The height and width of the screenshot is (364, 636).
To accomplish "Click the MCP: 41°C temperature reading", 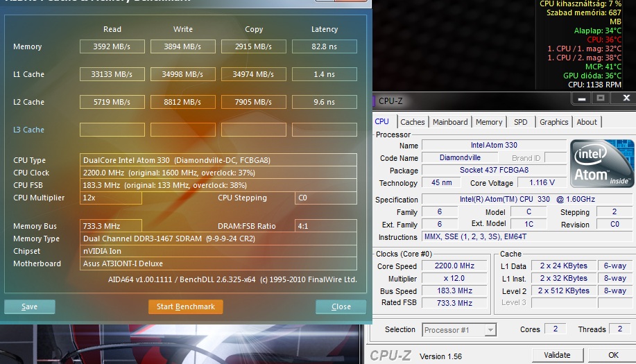I will point(603,67).
